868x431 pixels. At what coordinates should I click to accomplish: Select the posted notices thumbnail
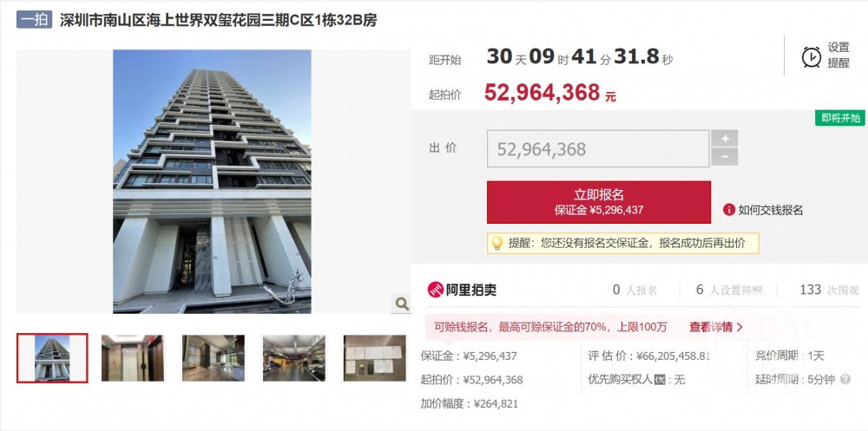pyautogui.click(x=375, y=358)
